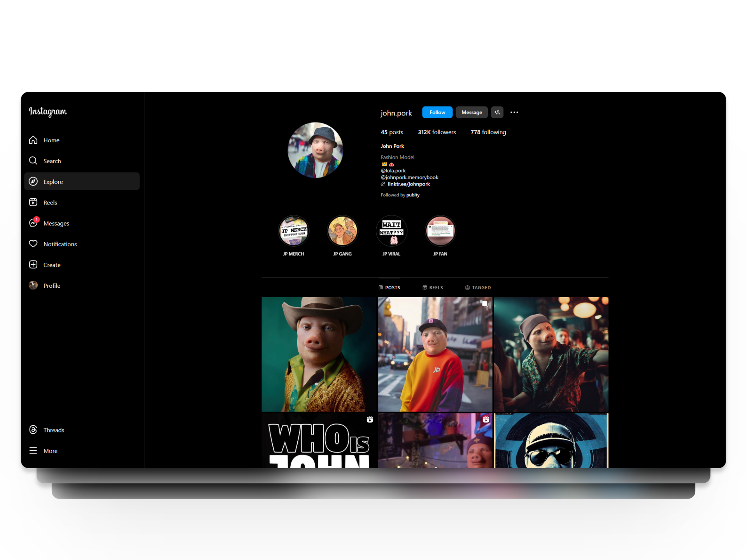The height and width of the screenshot is (560, 747).
Task: View the 312K followers list
Action: [437, 132]
